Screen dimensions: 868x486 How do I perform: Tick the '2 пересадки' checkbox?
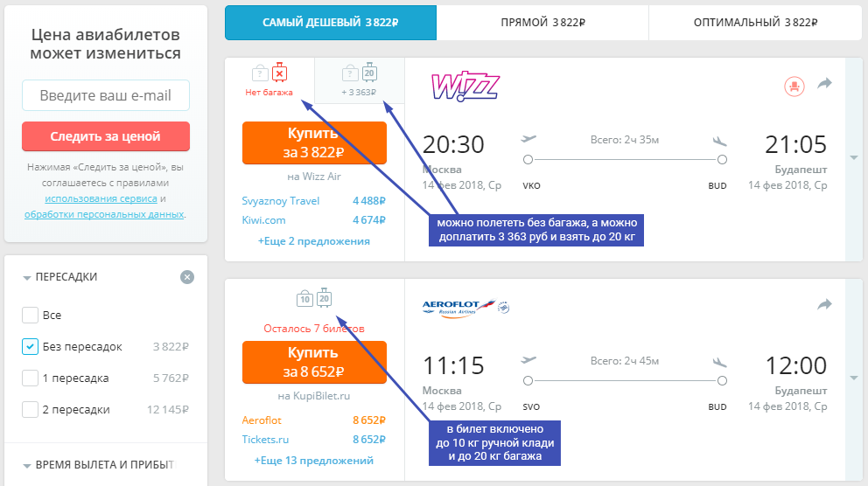pos(30,410)
